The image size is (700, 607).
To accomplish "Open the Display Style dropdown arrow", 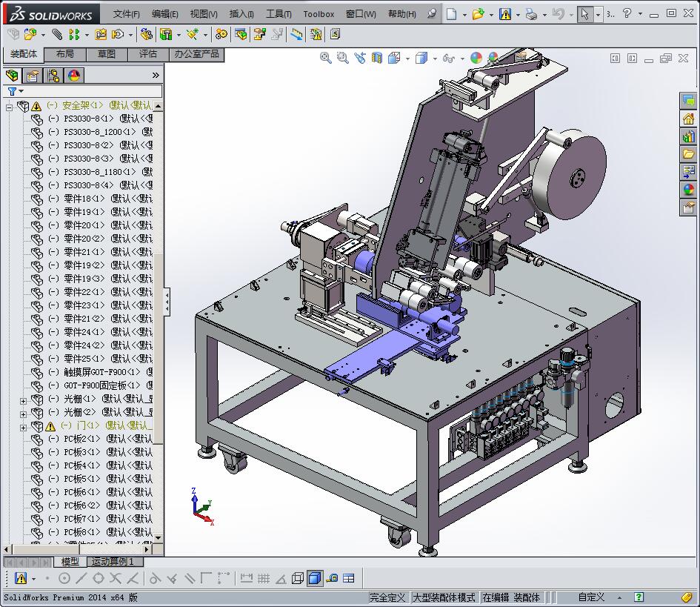I will pos(435,59).
